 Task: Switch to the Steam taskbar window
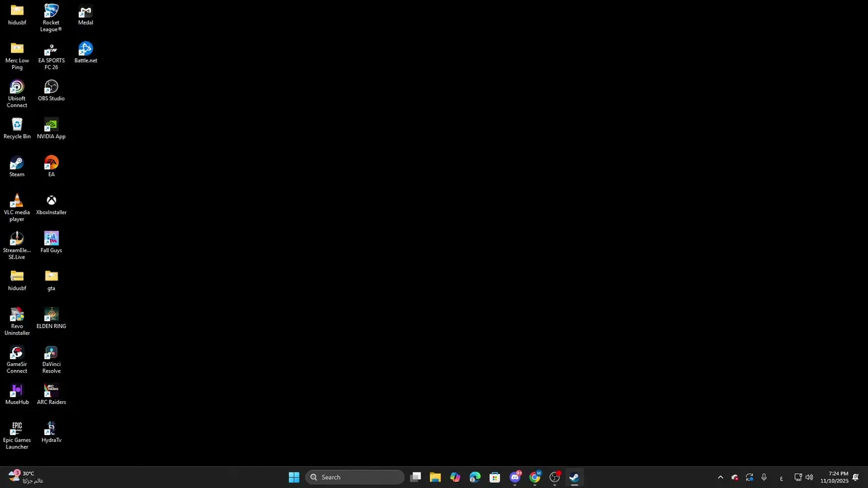tap(574, 477)
